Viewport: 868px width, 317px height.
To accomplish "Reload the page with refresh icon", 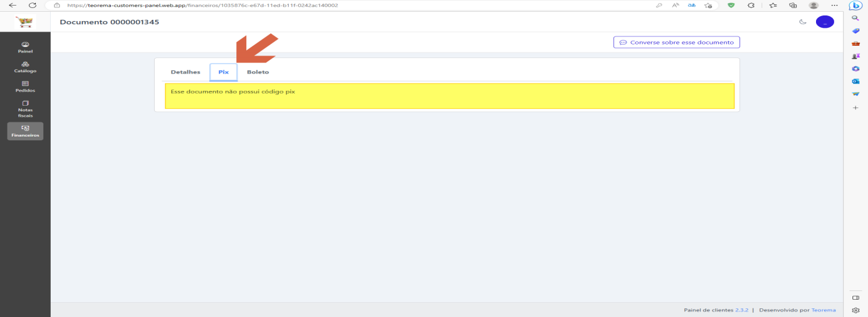I will coord(32,5).
